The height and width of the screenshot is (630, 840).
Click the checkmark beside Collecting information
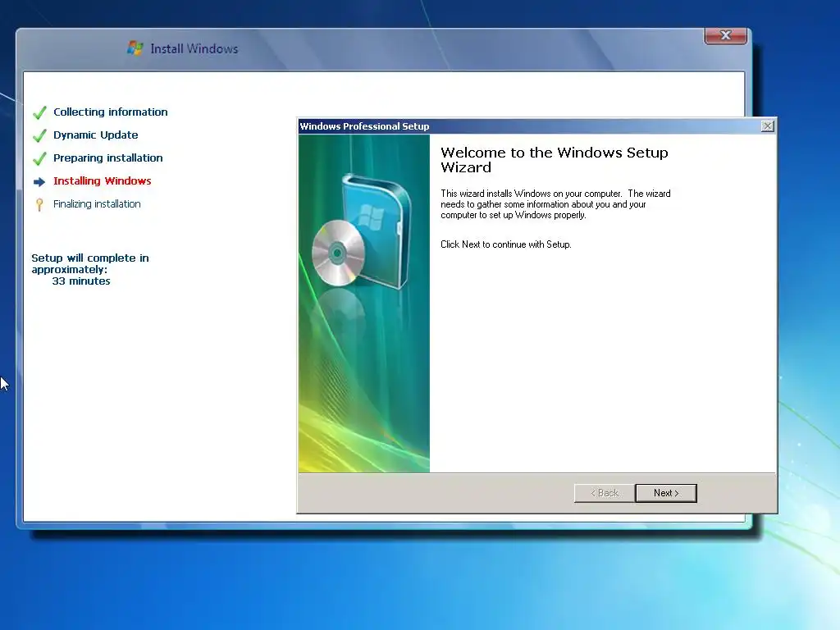click(39, 112)
